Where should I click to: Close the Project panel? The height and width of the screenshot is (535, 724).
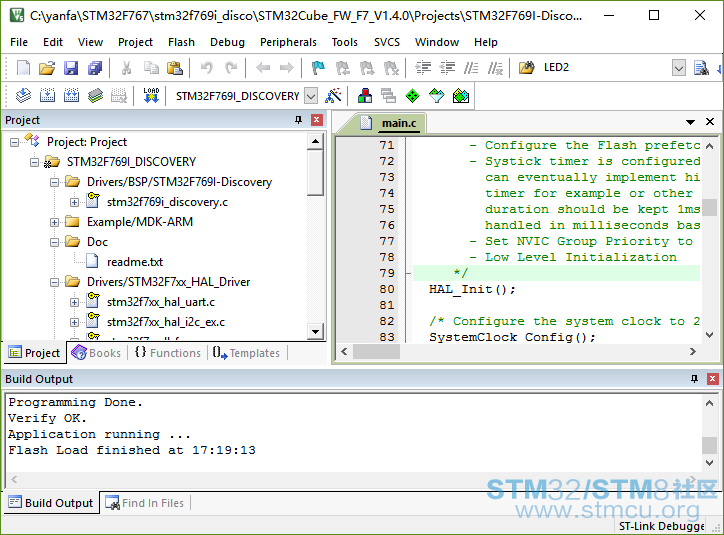[317, 120]
